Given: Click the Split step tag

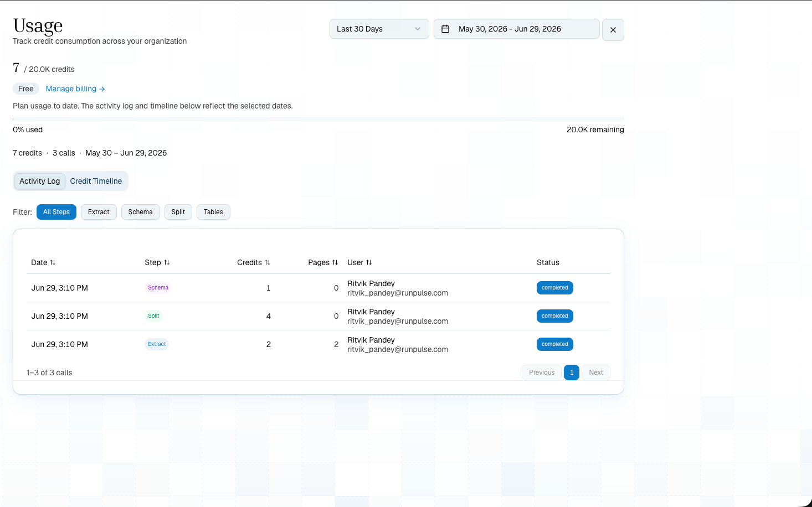Looking at the screenshot, I should pyautogui.click(x=153, y=316).
